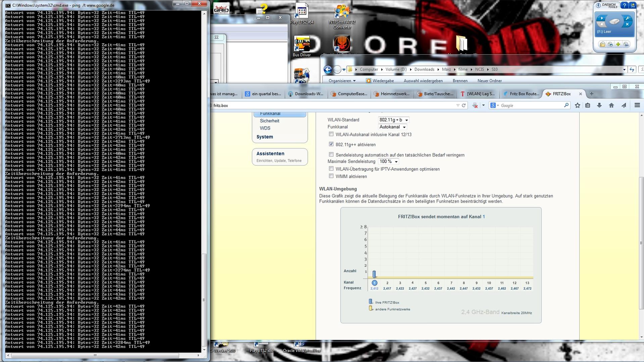Screen dimensions: 644x362
Task: Bookmark this page with the star icon
Action: point(578,105)
